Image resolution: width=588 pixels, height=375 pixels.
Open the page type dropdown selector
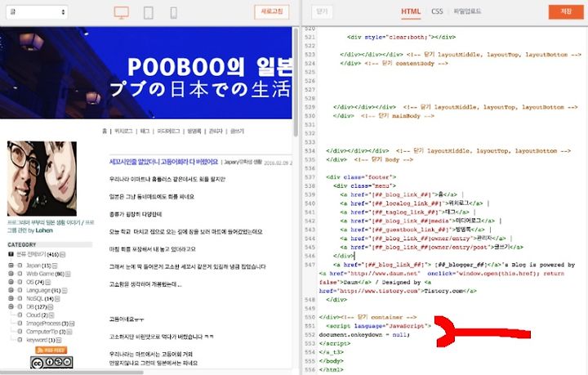37,12
